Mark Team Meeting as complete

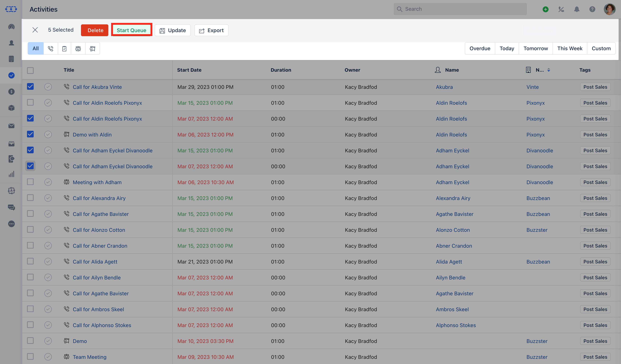pos(48,357)
